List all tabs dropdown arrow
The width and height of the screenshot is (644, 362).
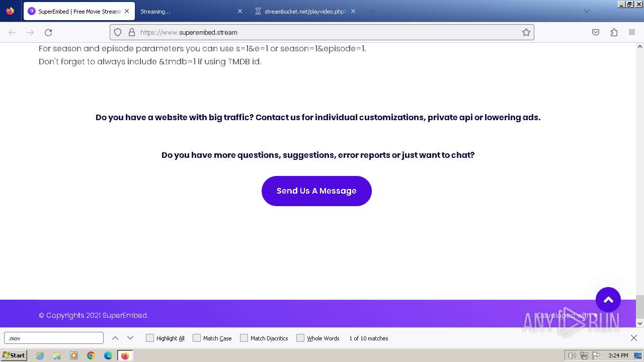pos(587,11)
